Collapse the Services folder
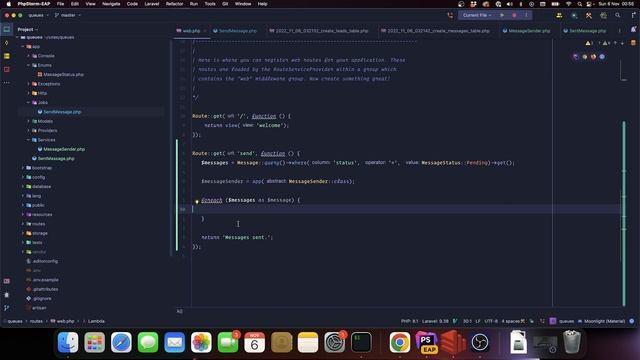640x360 pixels. (x=29, y=140)
